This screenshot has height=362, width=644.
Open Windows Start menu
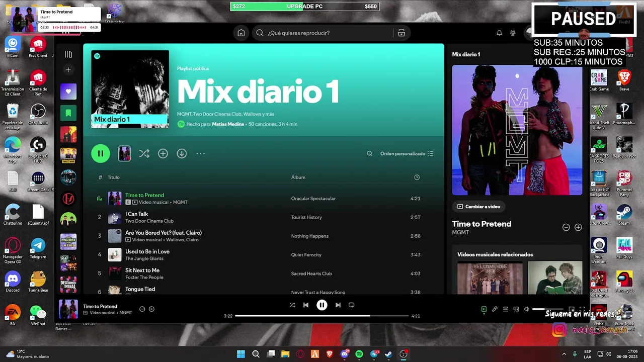point(241,354)
